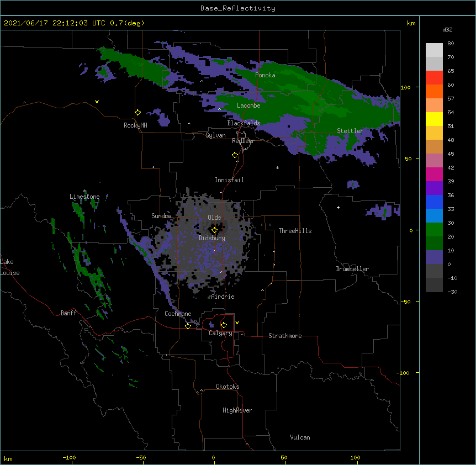Click the Blackfalds city label
Viewport: 476px width, 465px height.
[x=244, y=123]
